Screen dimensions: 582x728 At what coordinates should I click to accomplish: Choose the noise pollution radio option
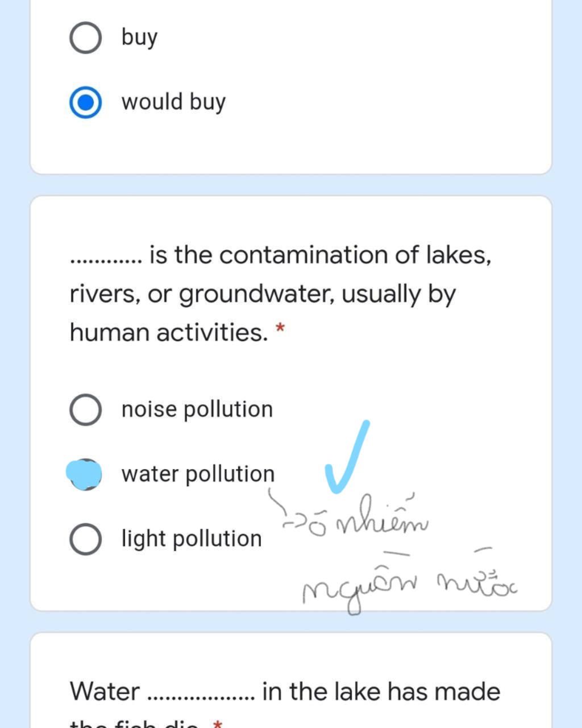point(85,409)
